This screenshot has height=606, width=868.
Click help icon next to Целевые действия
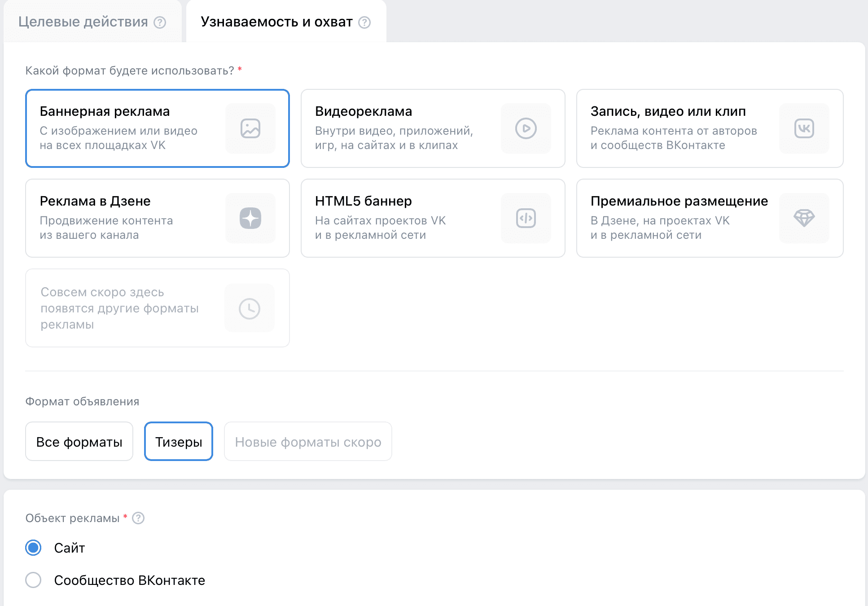(160, 22)
